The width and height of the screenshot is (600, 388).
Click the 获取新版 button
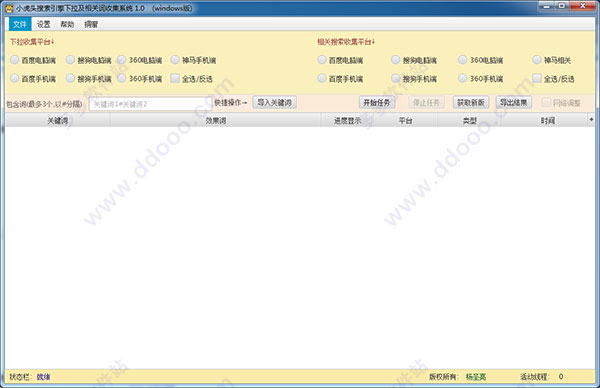(x=471, y=103)
